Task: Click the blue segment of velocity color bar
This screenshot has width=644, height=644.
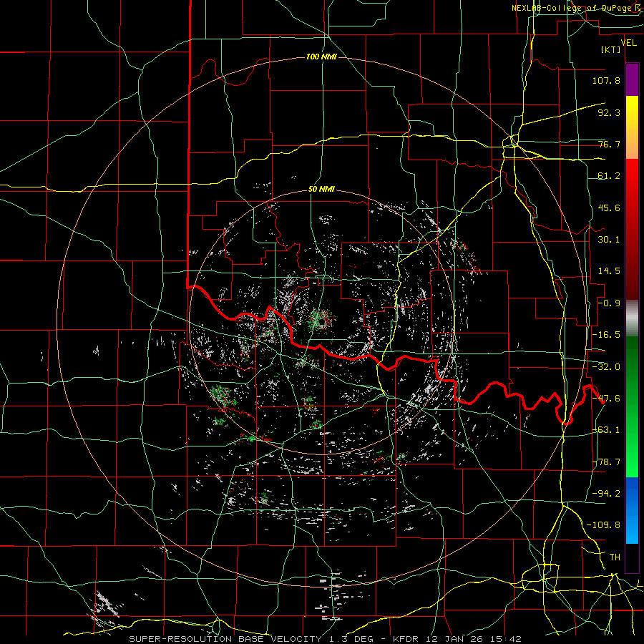Action: [632, 510]
